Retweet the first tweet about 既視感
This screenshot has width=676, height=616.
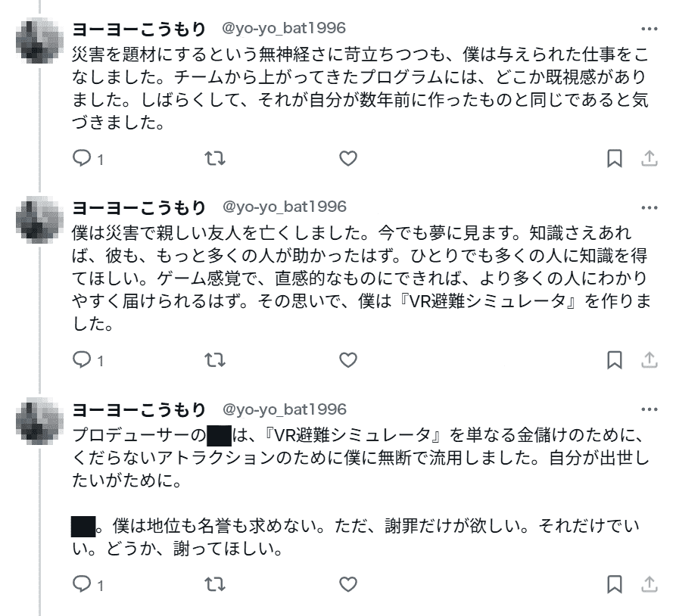(x=216, y=158)
